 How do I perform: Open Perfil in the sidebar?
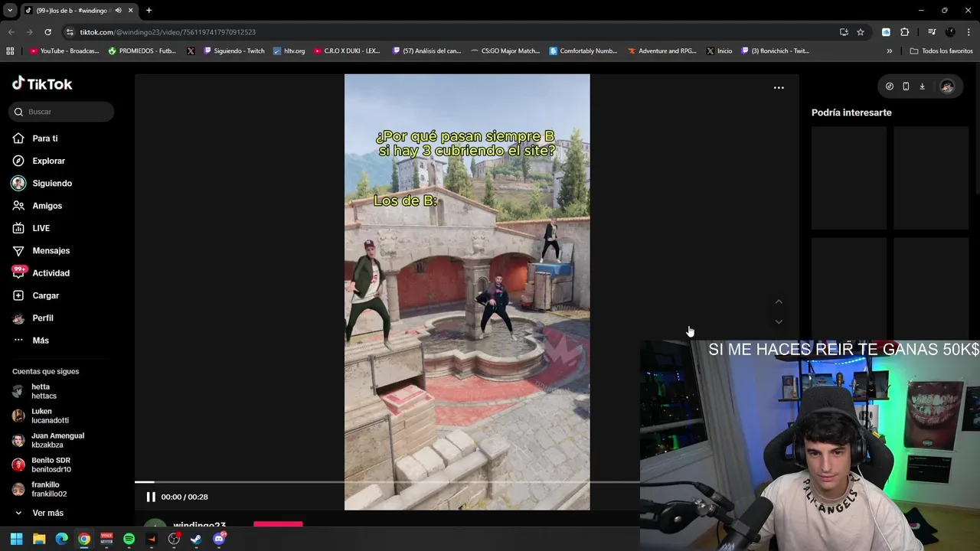[32, 318]
